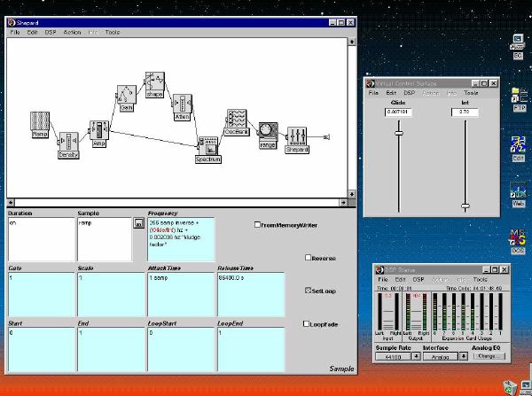The height and width of the screenshot is (396, 532).
Task: Select the Amp module icon
Action: tap(99, 130)
